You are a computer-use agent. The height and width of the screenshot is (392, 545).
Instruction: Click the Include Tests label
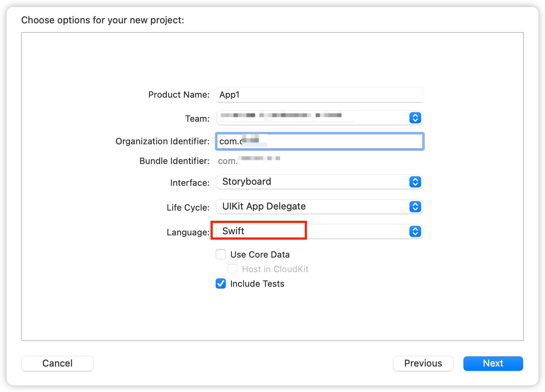click(257, 283)
